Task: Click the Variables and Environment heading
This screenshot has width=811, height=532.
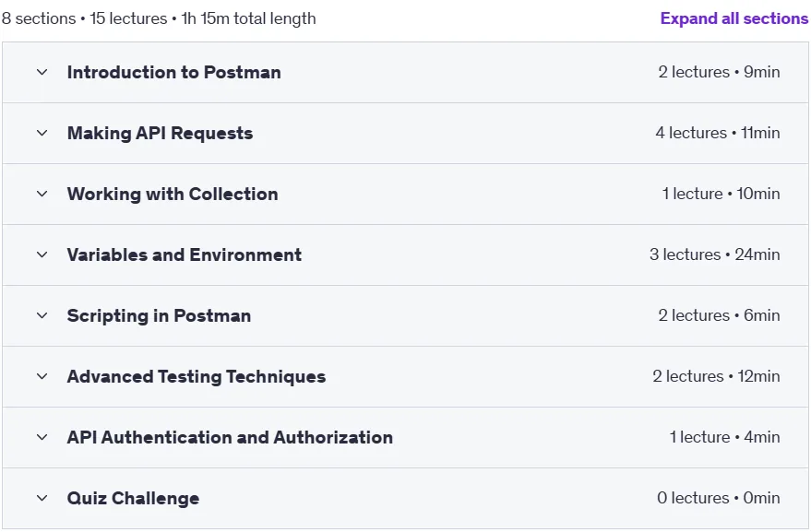Action: 185,254
